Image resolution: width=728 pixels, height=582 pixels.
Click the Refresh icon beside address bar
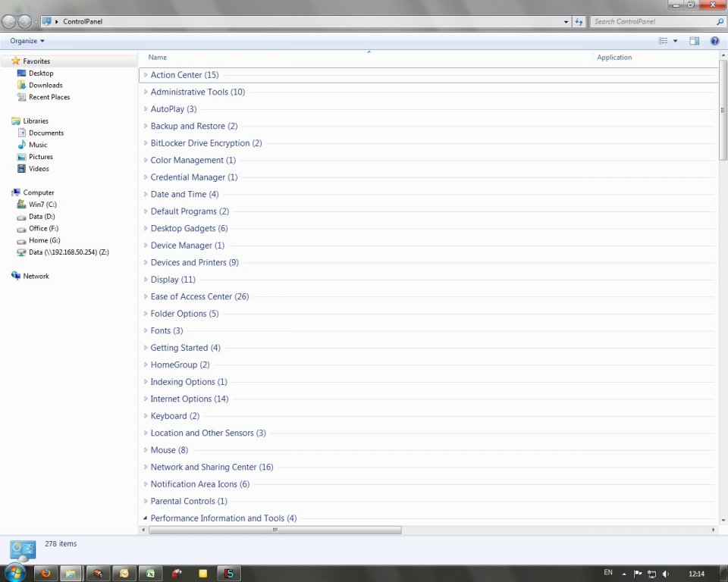(579, 21)
